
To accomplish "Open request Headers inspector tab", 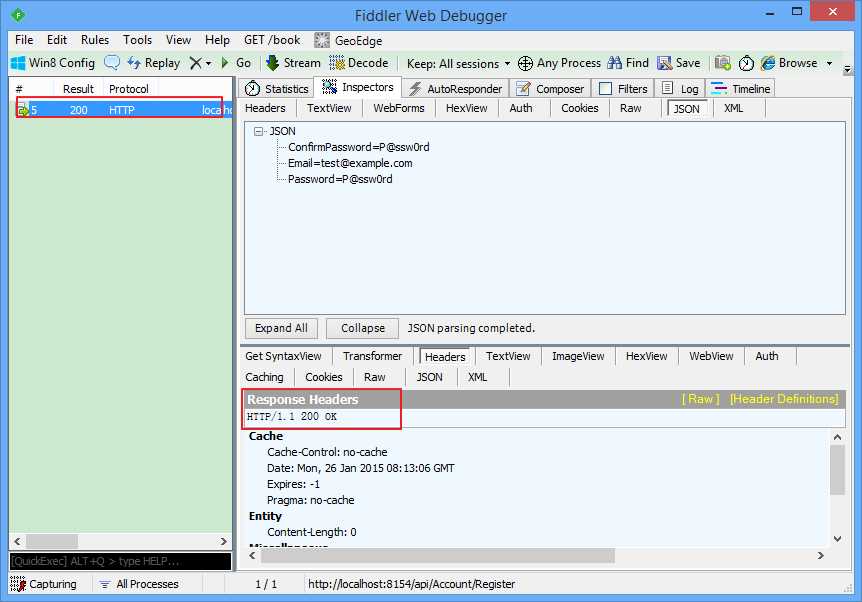I will pos(265,108).
